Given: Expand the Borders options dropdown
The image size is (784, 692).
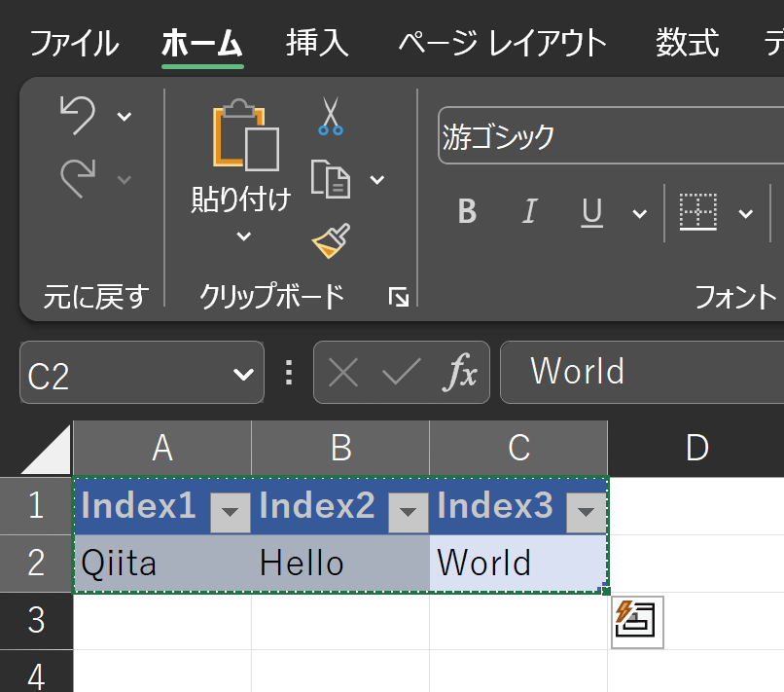Looking at the screenshot, I should tap(745, 214).
